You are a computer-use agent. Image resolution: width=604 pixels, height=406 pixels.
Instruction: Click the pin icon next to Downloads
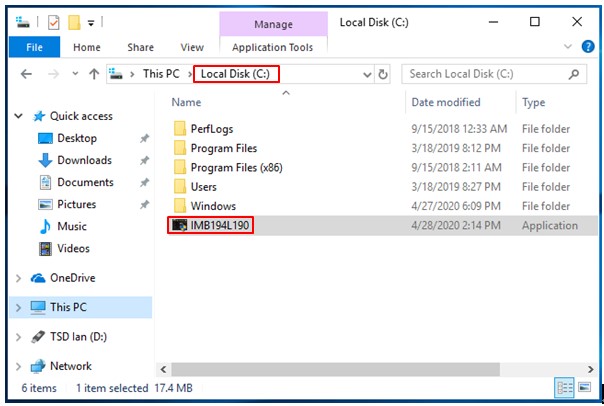point(144,160)
